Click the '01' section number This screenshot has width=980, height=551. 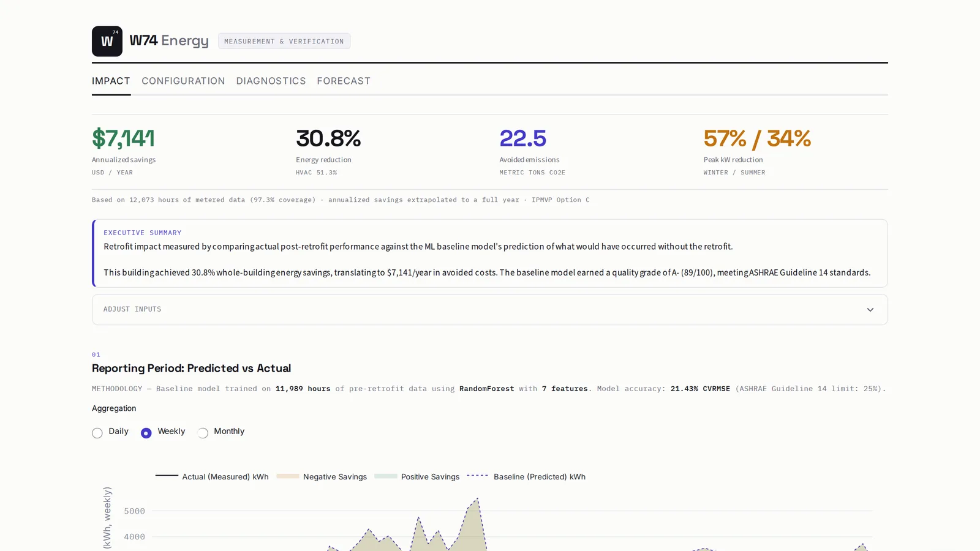coord(96,354)
